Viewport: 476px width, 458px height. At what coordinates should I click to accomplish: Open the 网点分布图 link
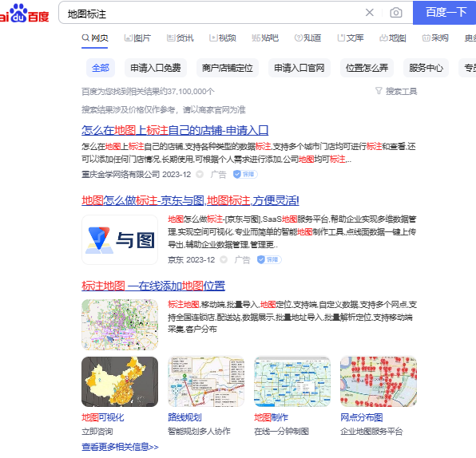coord(362,417)
